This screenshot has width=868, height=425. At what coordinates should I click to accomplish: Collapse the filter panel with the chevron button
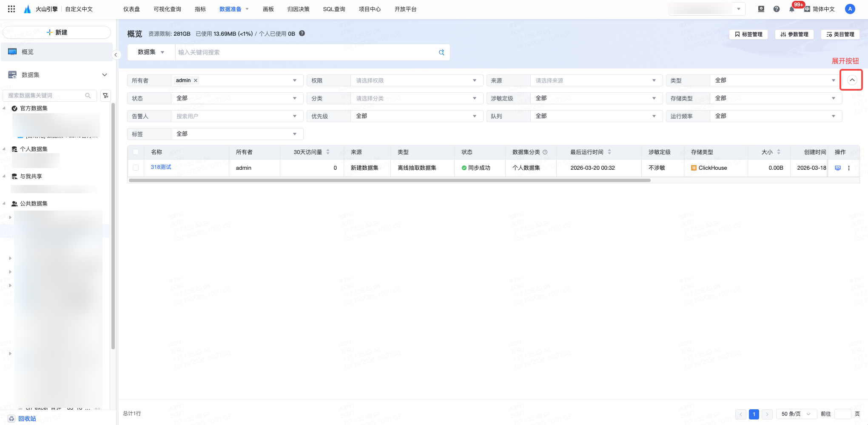pos(852,80)
